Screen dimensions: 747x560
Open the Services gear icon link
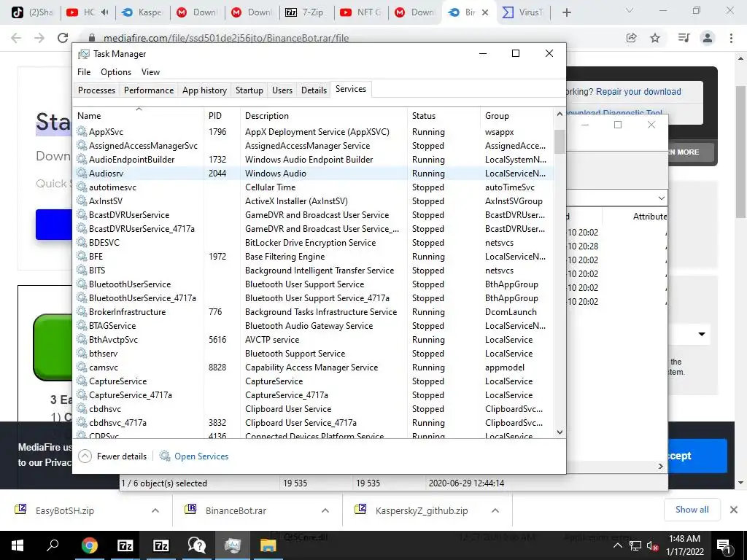pos(165,456)
